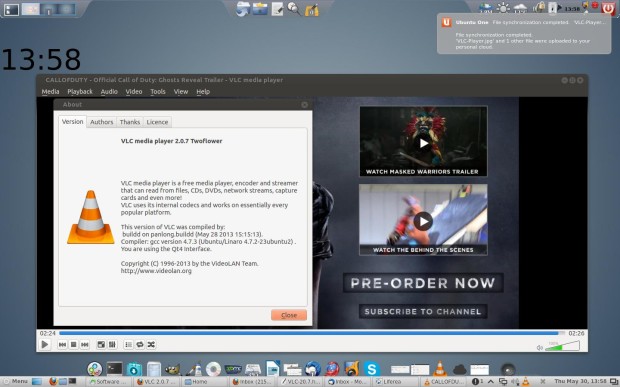Click SUBSCRIBE TO CHANNEL button
Image resolution: width=620 pixels, height=387 pixels.
click(423, 311)
